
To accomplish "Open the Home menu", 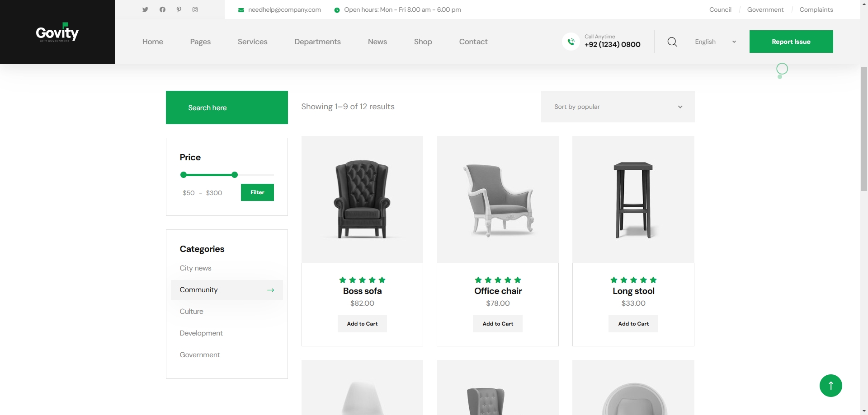I will pos(153,42).
